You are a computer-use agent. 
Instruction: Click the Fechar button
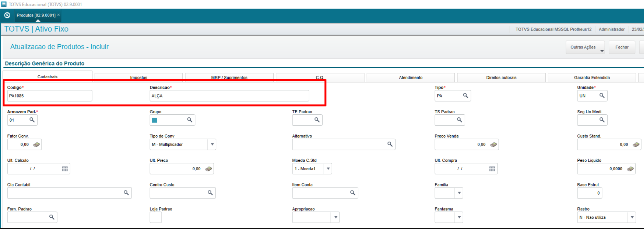tap(622, 47)
